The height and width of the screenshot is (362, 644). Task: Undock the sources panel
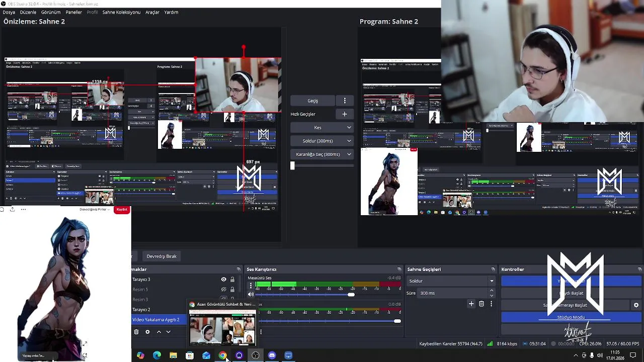(238, 269)
